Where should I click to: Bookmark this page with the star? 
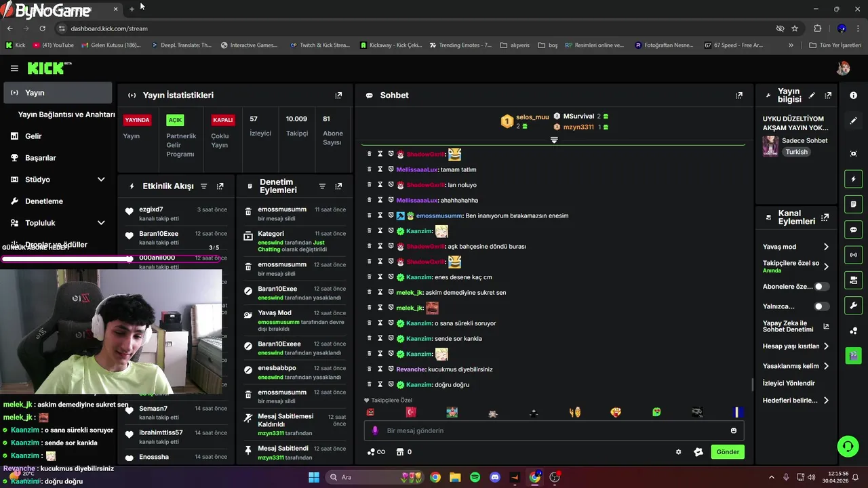click(795, 28)
